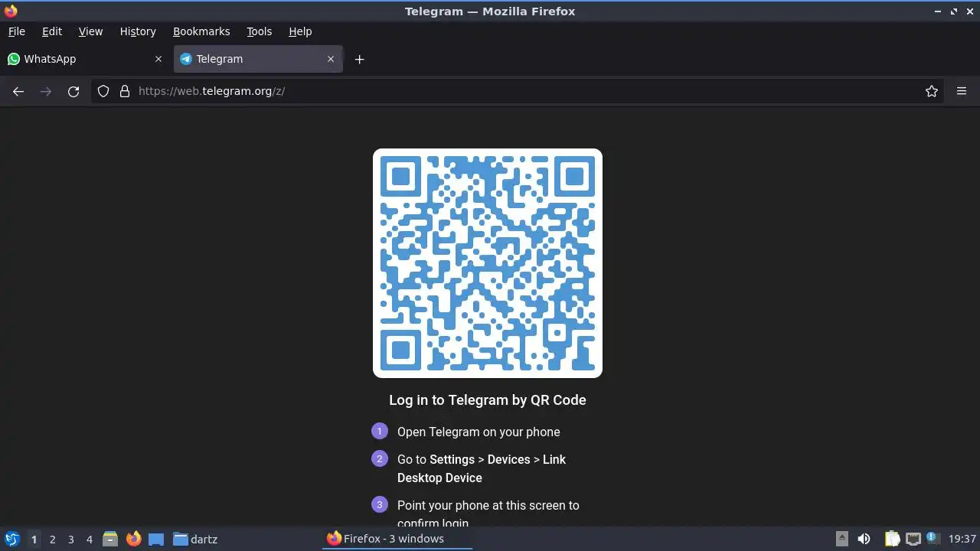Switch to workspace 4
This screenshot has width=980, height=551.
(89, 539)
